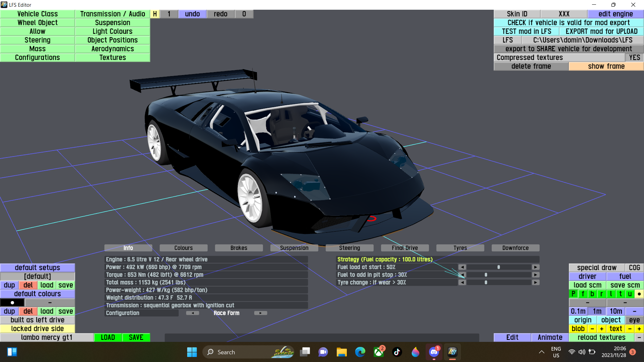The height and width of the screenshot is (362, 644).
Task: Open the Aerodynamics menu
Action: (112, 49)
